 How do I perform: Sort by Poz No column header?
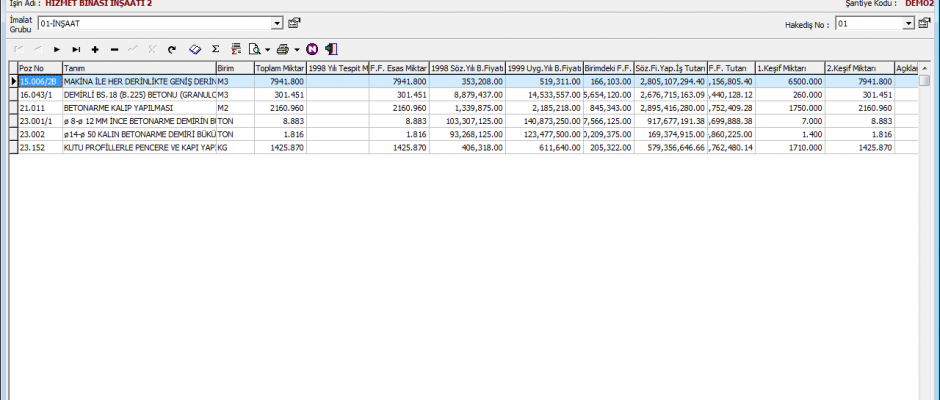pyautogui.click(x=39, y=68)
